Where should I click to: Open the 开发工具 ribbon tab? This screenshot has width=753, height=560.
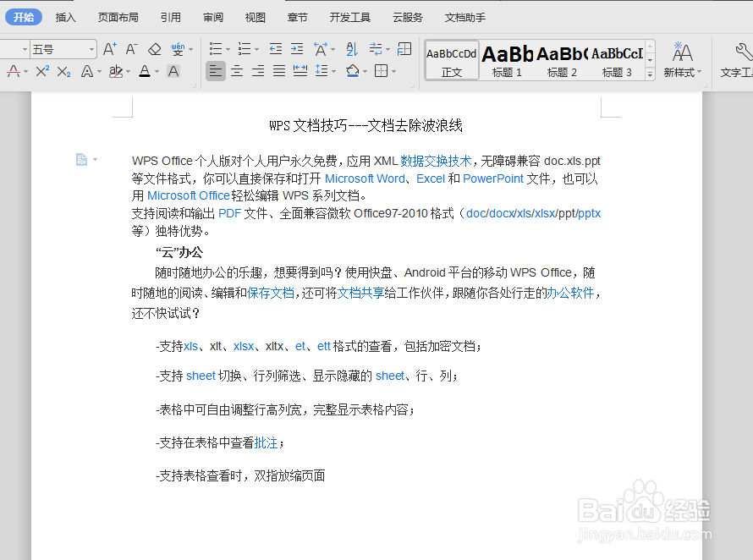point(350,18)
